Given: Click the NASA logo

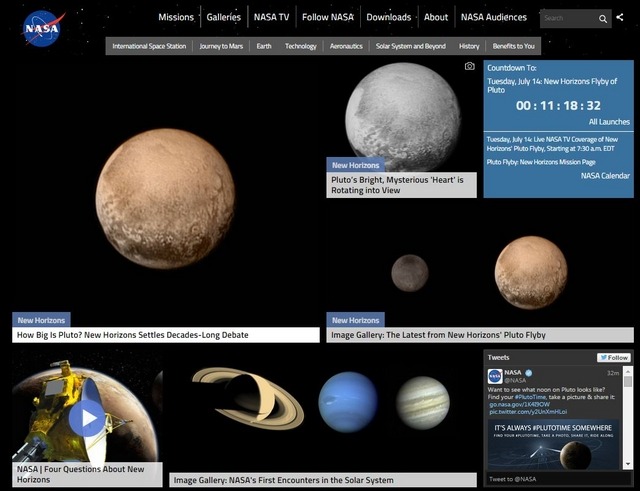Looking at the screenshot, I should pyautogui.click(x=43, y=28).
